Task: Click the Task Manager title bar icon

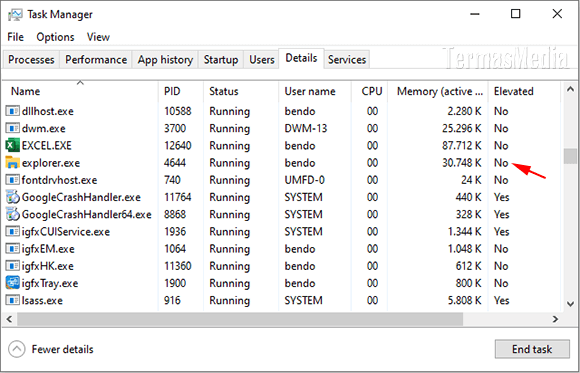Action: click(15, 15)
